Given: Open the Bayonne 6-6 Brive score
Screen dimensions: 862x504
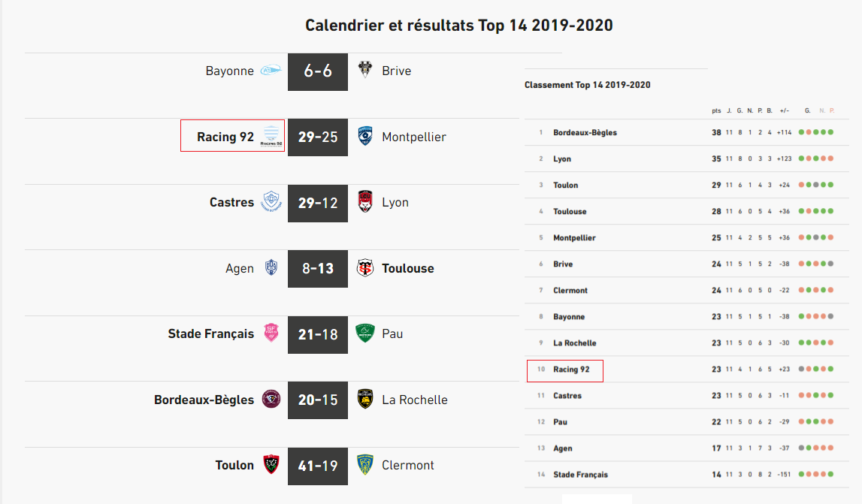Looking at the screenshot, I should coord(318,71).
